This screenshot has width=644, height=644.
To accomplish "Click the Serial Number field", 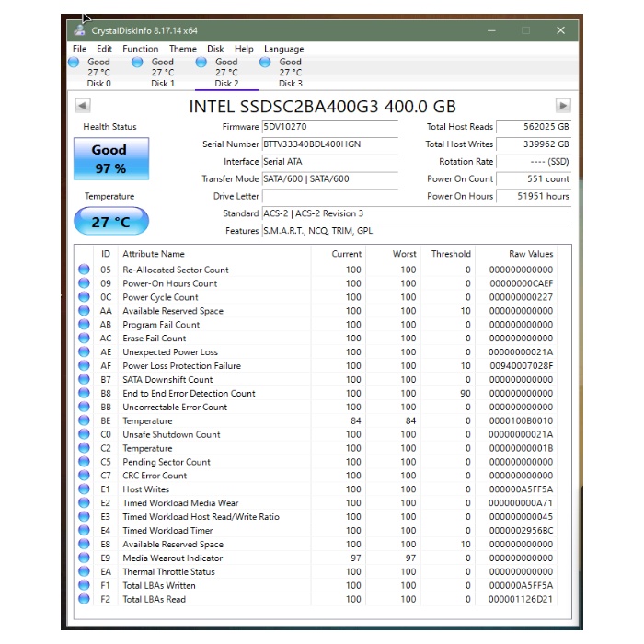I will pyautogui.click(x=329, y=144).
